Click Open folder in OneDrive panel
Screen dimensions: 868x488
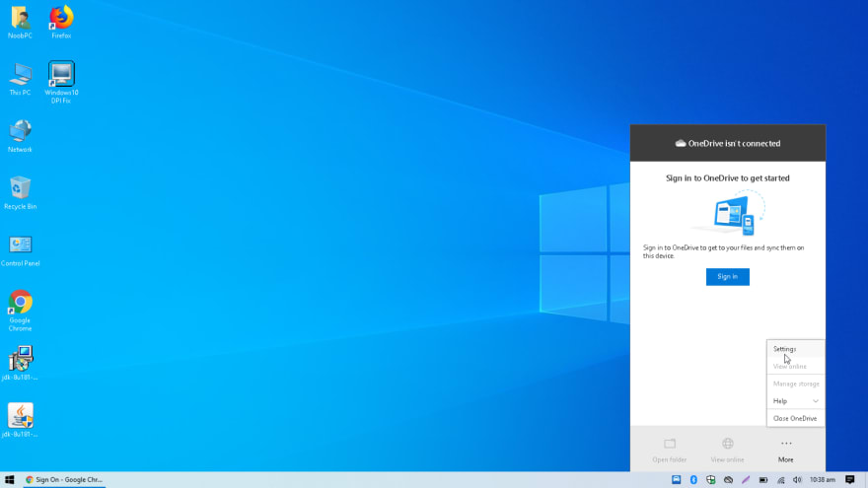pyautogui.click(x=670, y=450)
